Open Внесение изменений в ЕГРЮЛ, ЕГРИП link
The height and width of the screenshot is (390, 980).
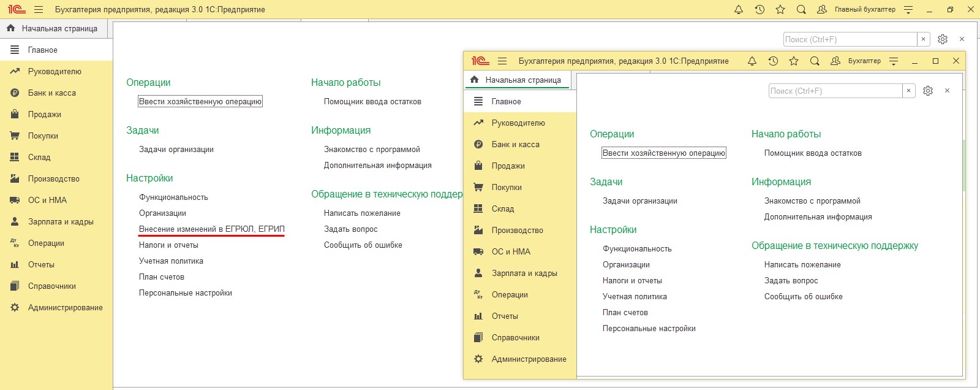pyautogui.click(x=212, y=229)
